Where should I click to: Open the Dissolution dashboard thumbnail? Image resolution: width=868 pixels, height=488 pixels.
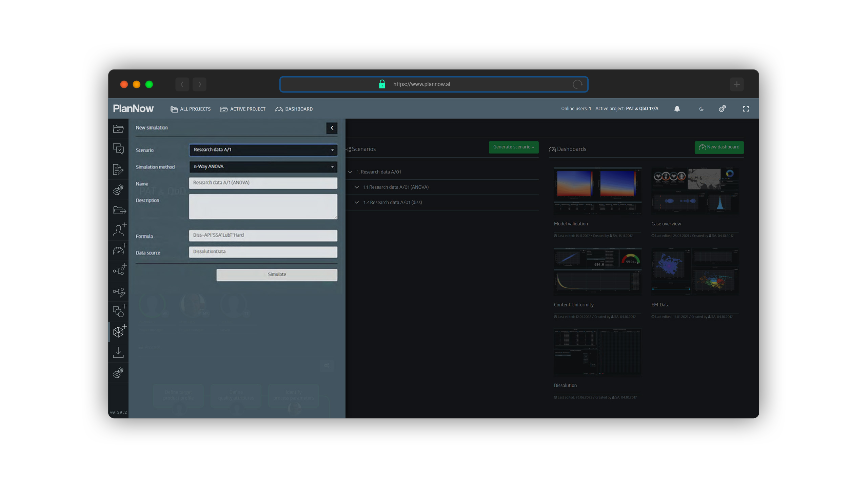pos(597,352)
